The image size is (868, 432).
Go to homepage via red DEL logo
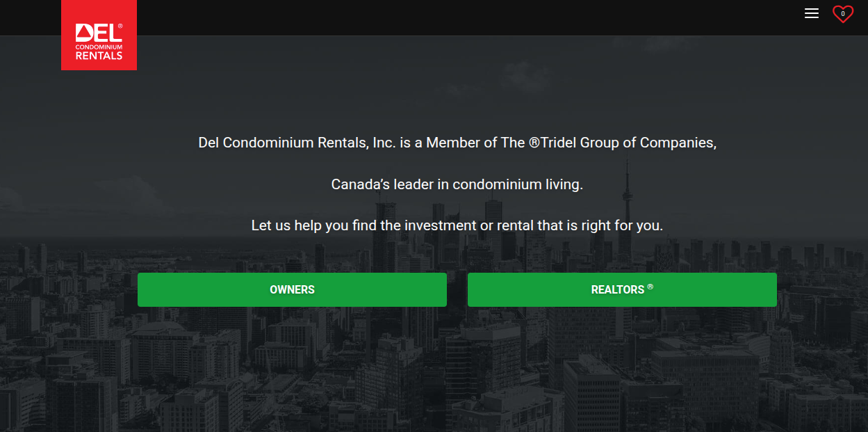pyautogui.click(x=99, y=35)
